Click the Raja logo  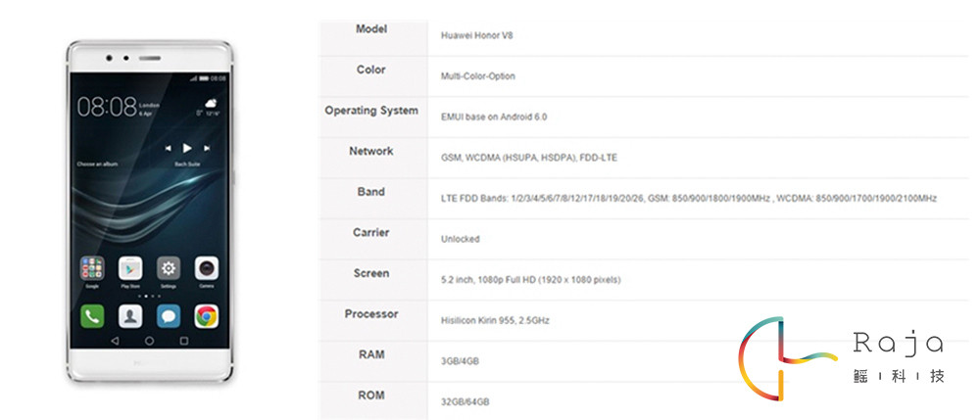840,358
